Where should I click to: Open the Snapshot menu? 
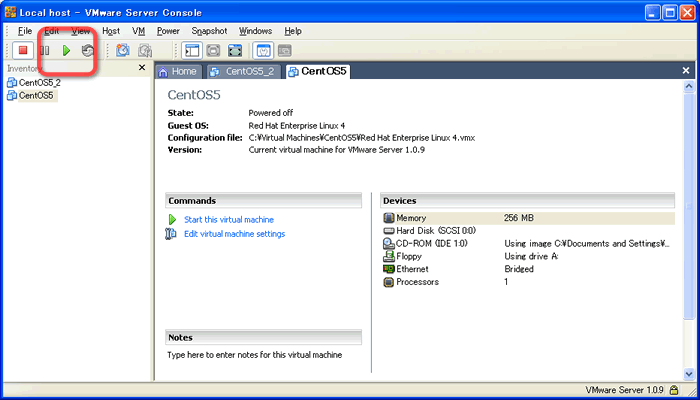[209, 31]
